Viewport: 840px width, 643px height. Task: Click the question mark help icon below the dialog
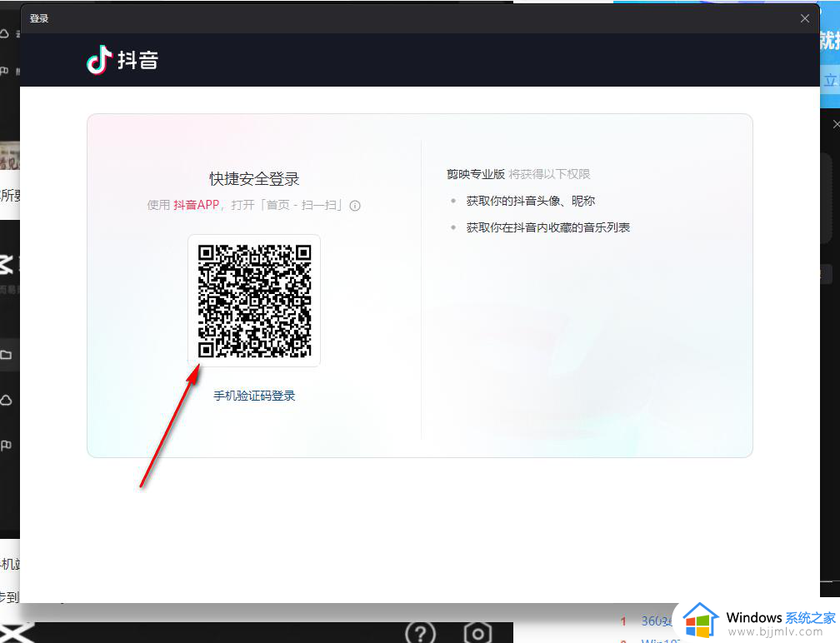(421, 633)
